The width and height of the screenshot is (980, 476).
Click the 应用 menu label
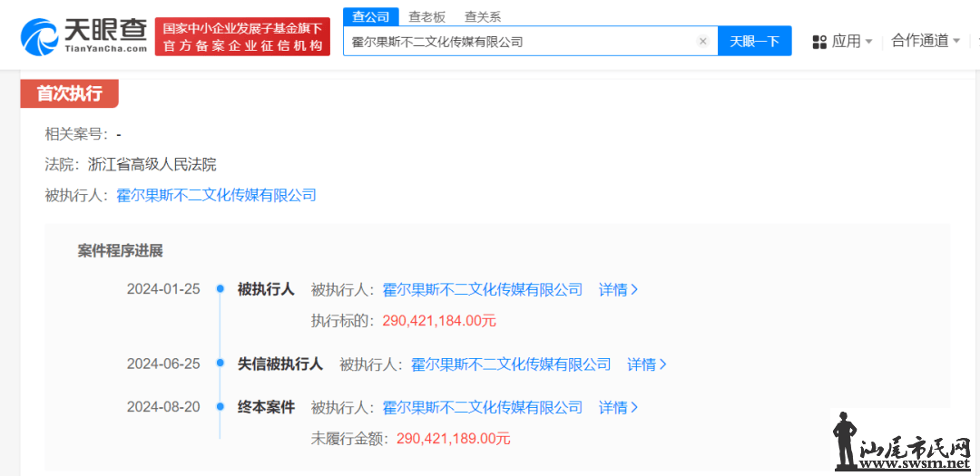coord(847,42)
